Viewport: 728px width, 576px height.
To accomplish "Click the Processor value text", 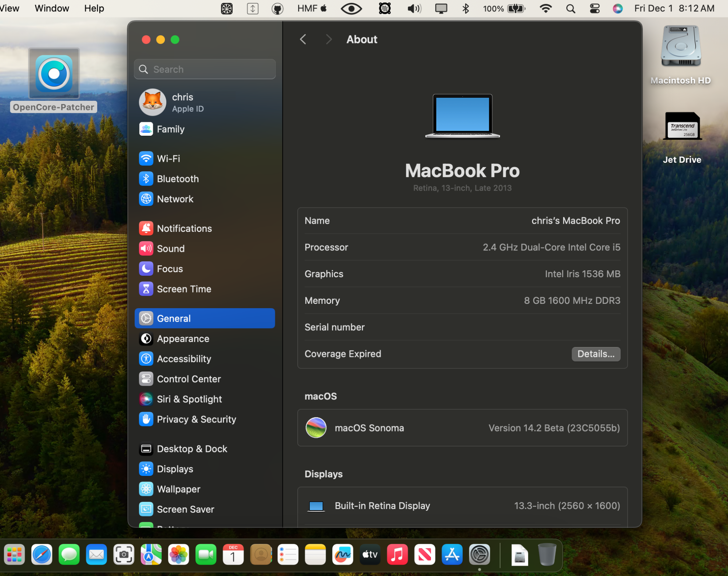I will tap(551, 247).
